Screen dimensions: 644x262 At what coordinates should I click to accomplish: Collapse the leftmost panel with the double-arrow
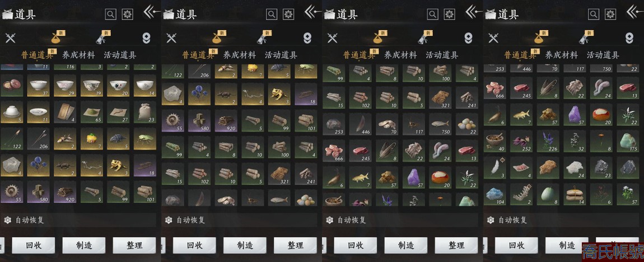(152, 12)
